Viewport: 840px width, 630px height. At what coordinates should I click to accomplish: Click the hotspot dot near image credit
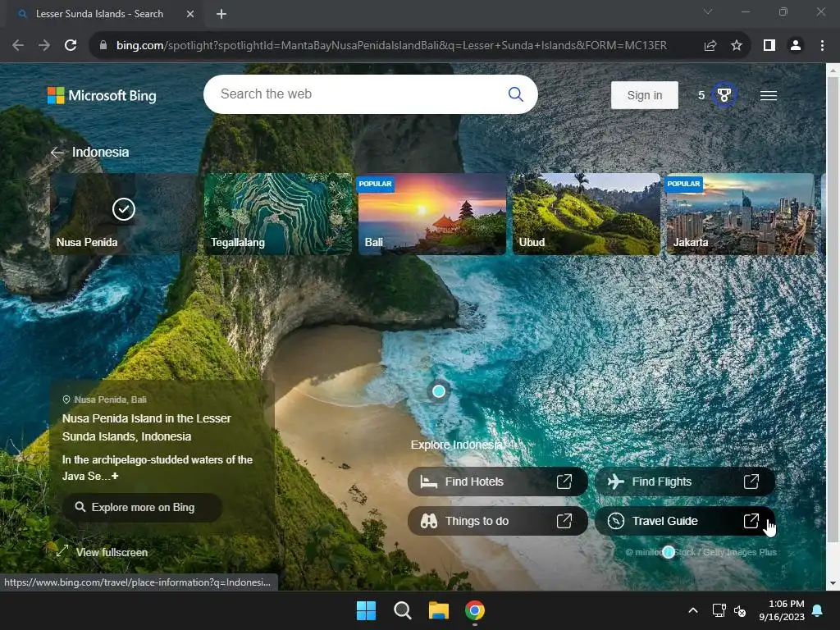click(x=668, y=552)
